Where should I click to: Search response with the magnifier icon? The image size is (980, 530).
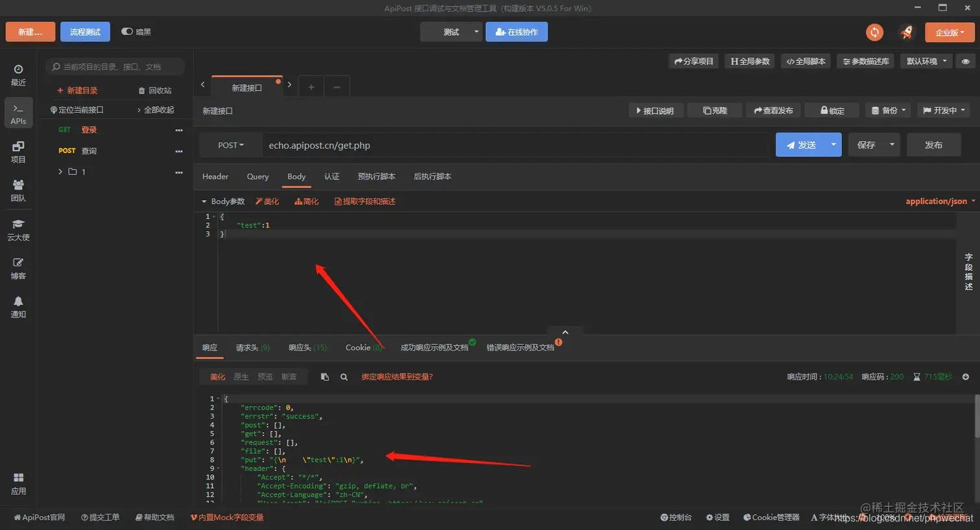click(x=344, y=376)
